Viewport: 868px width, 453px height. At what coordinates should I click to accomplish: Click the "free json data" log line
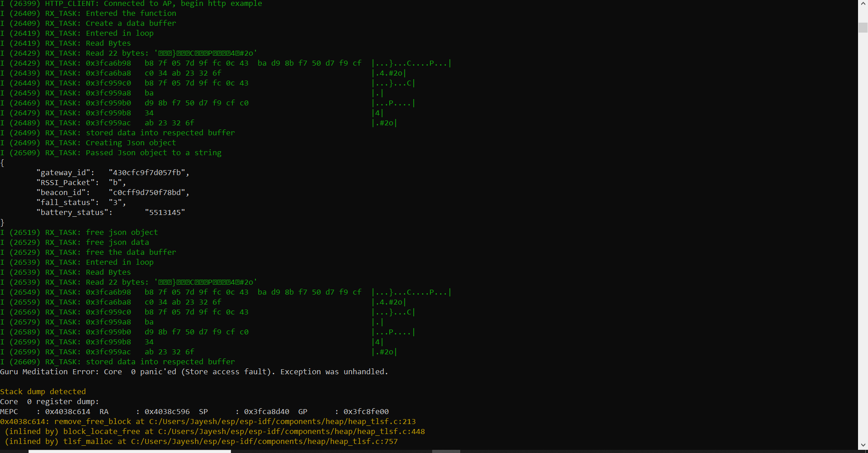75,242
